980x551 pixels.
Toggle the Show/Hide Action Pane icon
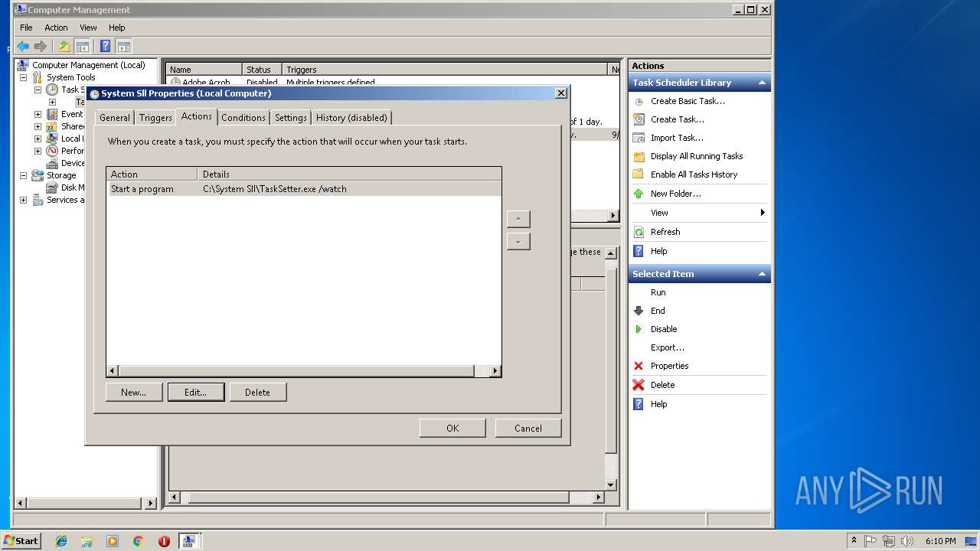click(x=123, y=46)
